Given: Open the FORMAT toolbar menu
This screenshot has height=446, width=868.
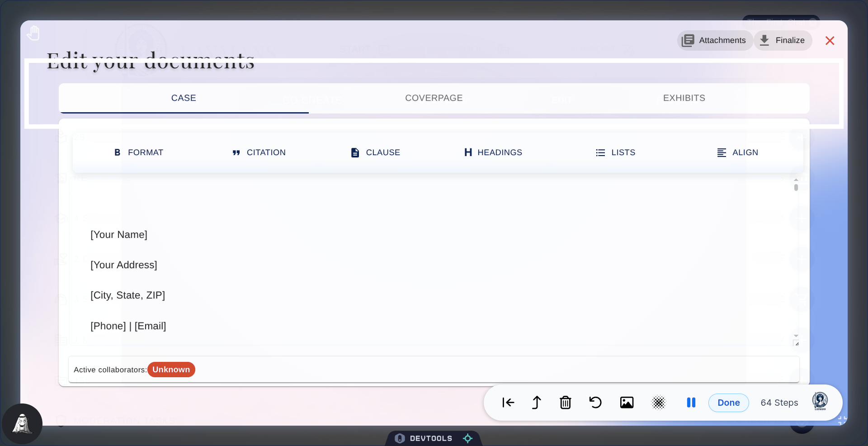Looking at the screenshot, I should (x=138, y=152).
